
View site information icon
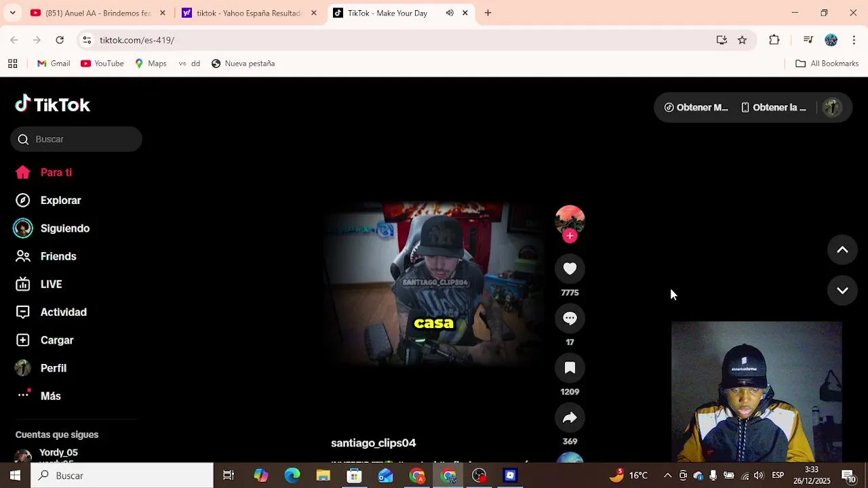[x=87, y=40]
